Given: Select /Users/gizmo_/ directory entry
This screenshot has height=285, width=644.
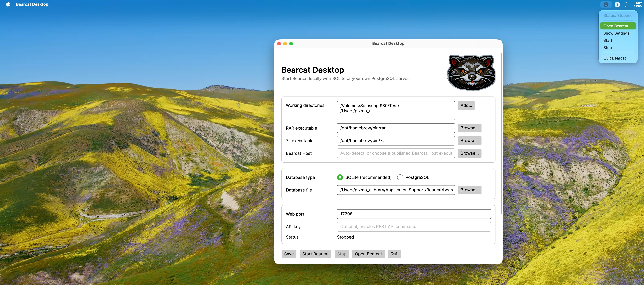Looking at the screenshot, I should pyautogui.click(x=355, y=111).
